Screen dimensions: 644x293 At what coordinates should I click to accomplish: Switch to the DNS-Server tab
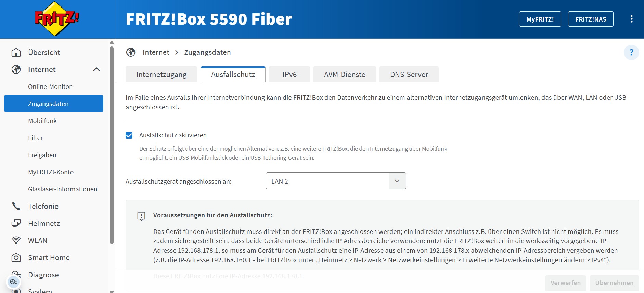pyautogui.click(x=409, y=75)
